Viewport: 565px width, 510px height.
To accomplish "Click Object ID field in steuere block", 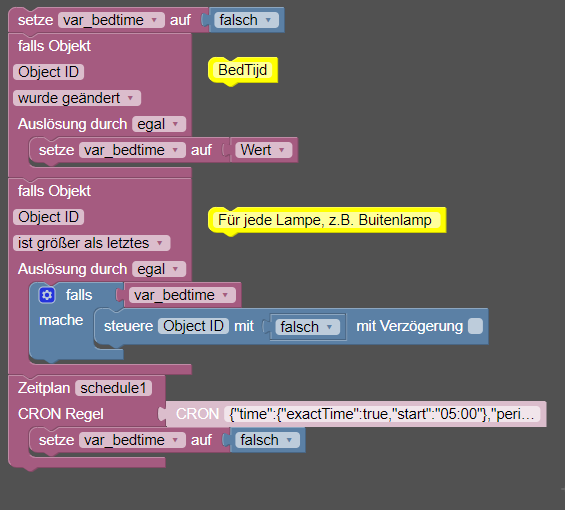I will click(193, 326).
